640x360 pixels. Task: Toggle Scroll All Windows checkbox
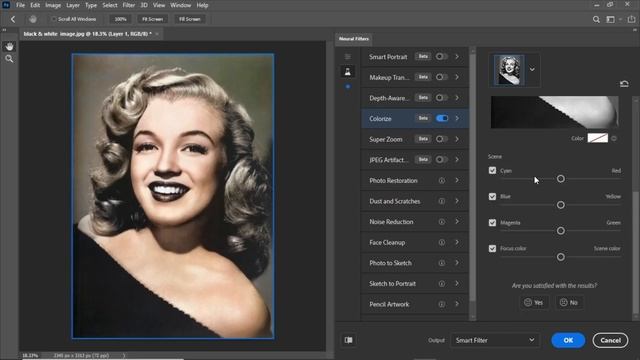(53, 19)
